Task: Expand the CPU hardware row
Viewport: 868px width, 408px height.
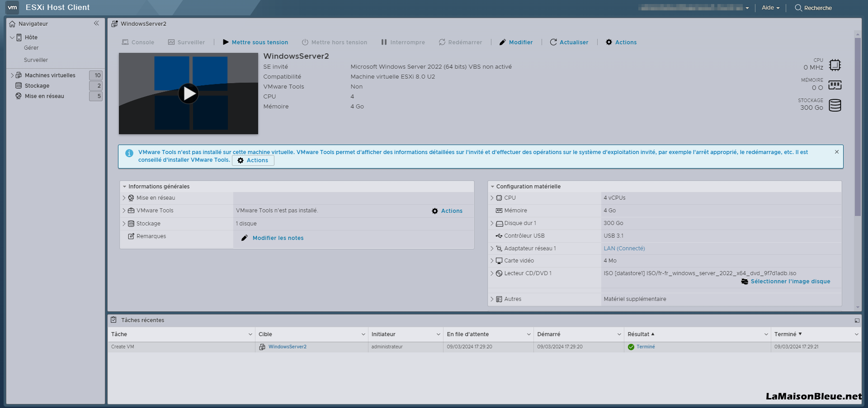Action: click(x=492, y=198)
